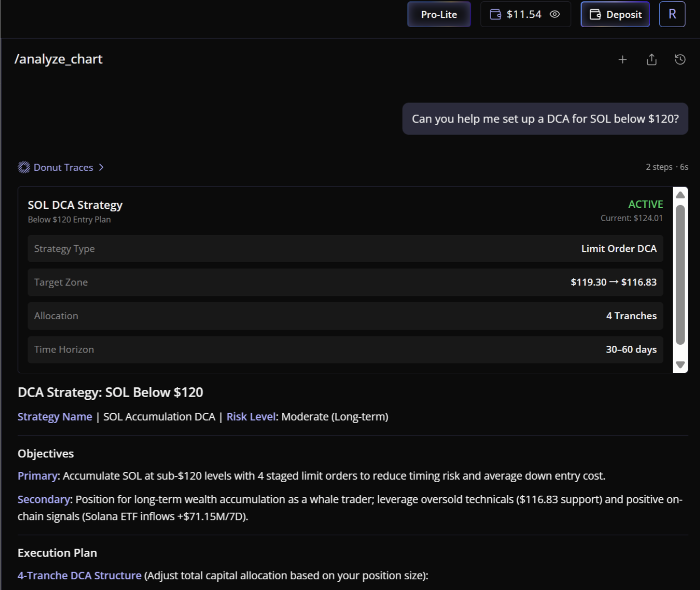Click the wallet icon in Deposit button
The width and height of the screenshot is (700, 590).
click(595, 15)
